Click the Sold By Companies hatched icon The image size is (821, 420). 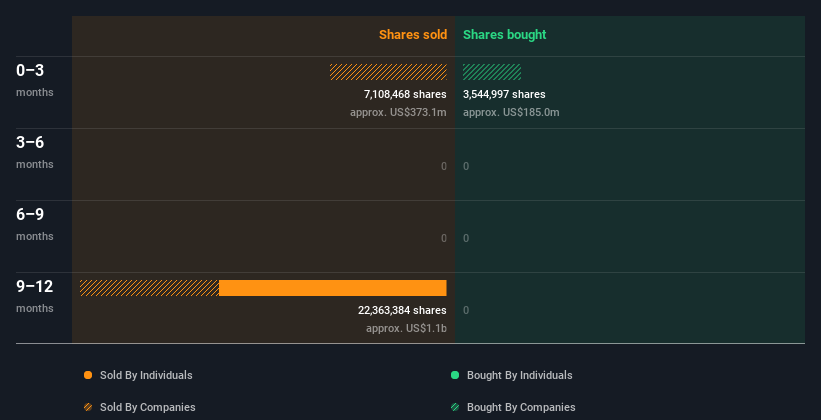[x=88, y=407]
